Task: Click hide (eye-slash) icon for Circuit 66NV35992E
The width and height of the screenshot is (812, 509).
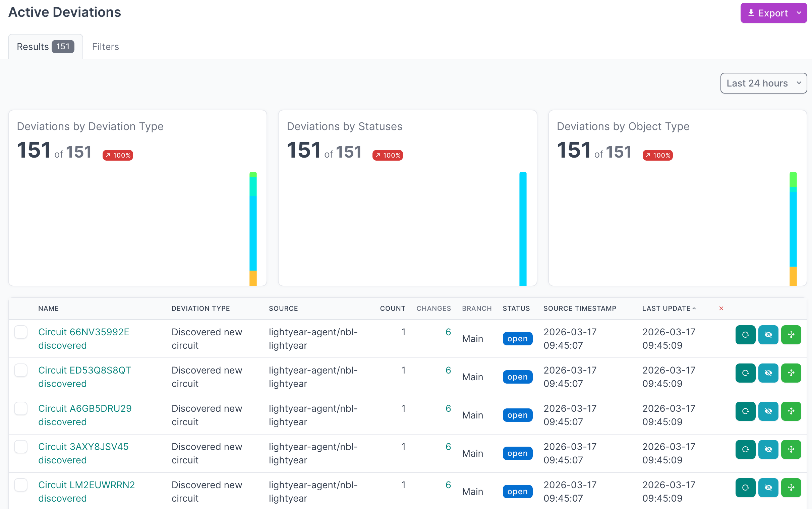Action: (768, 335)
